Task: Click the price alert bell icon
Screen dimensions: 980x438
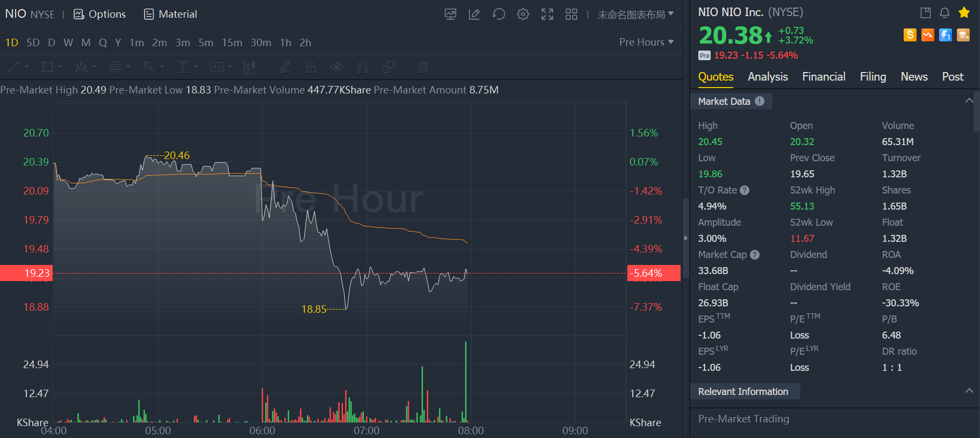Action: 945,12
